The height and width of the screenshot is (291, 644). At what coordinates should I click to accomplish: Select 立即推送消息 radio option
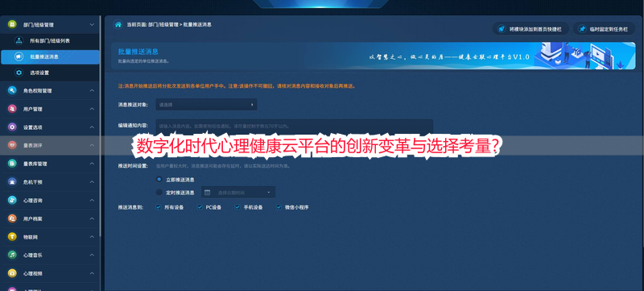pos(159,179)
